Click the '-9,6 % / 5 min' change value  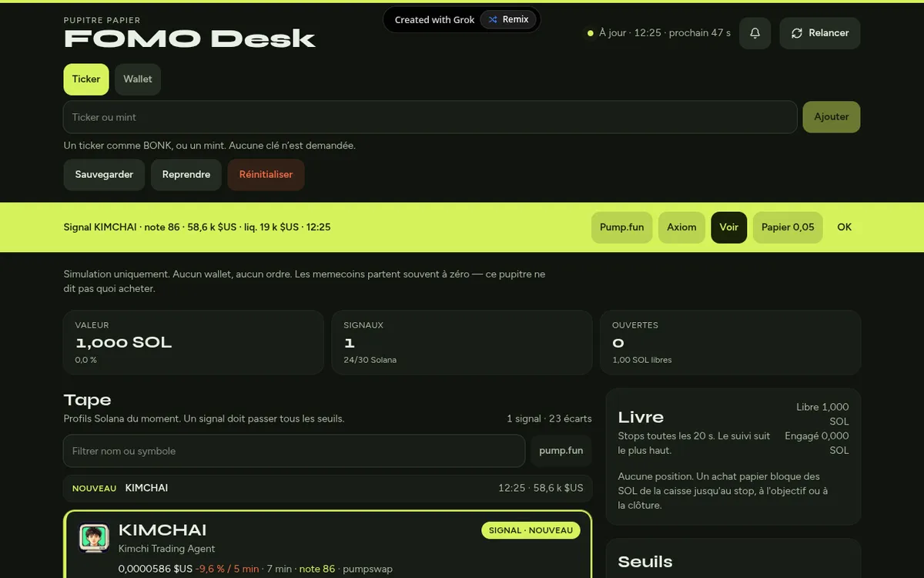pos(227,569)
